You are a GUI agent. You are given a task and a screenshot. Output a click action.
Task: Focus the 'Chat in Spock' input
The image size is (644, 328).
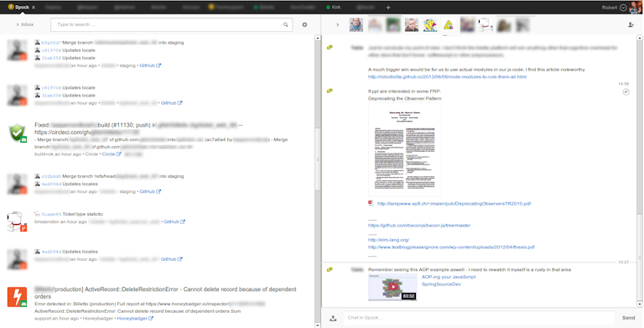(479, 318)
